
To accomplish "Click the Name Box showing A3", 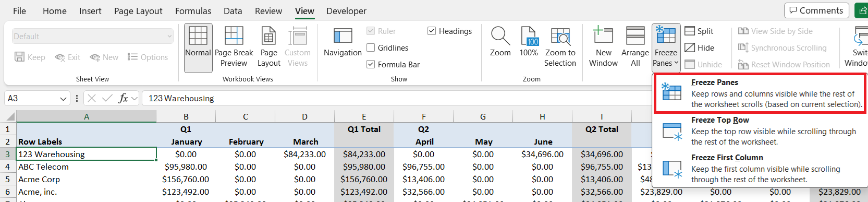I will pos(31,98).
